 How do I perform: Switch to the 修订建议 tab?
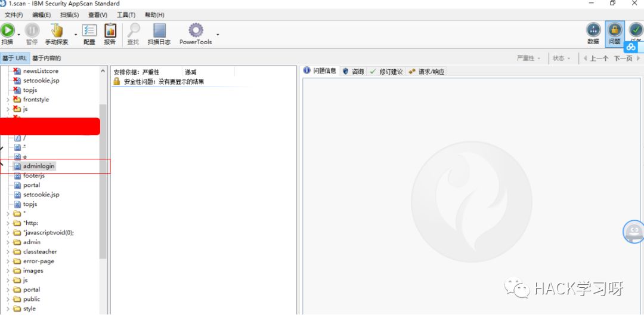click(x=386, y=72)
